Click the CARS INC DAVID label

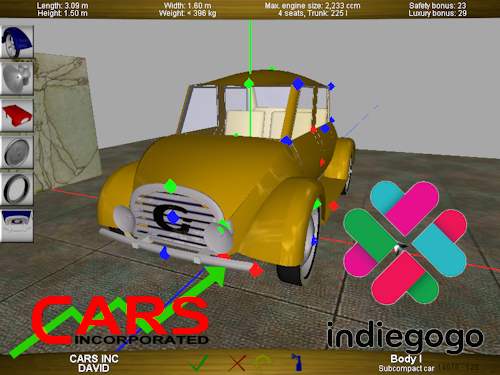coord(94,363)
